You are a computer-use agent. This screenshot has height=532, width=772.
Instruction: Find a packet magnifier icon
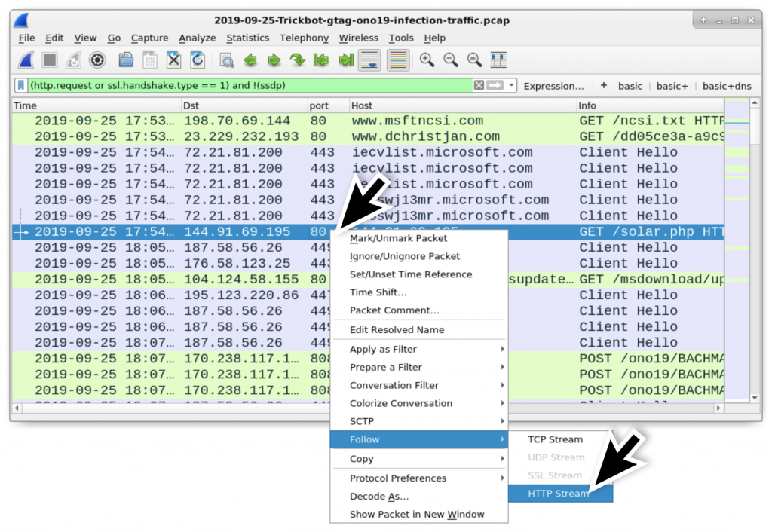[226, 60]
